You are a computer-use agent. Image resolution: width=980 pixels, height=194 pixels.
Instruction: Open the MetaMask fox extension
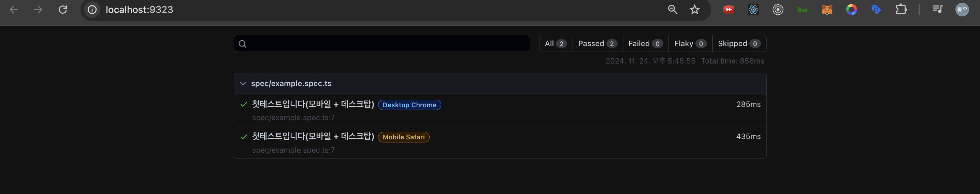click(827, 10)
